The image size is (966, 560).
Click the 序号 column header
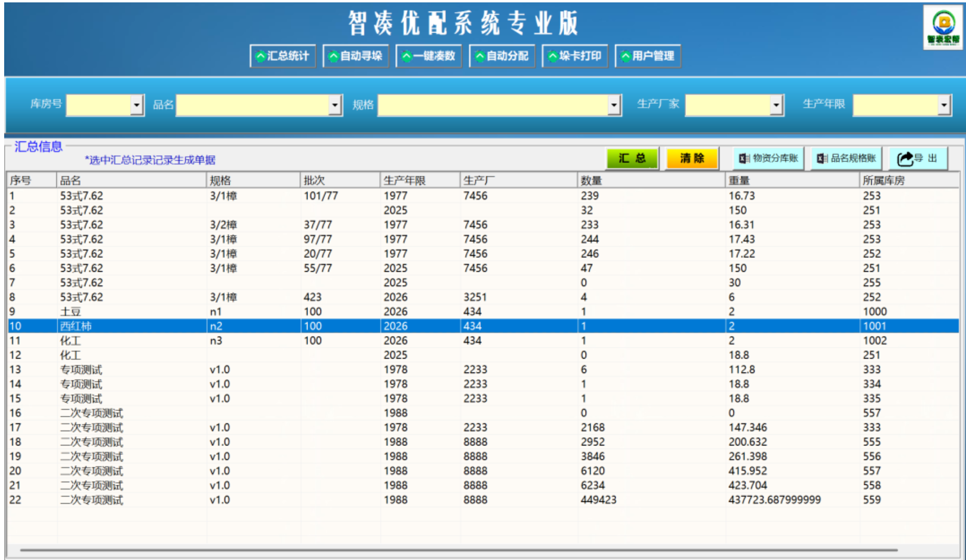click(32, 180)
